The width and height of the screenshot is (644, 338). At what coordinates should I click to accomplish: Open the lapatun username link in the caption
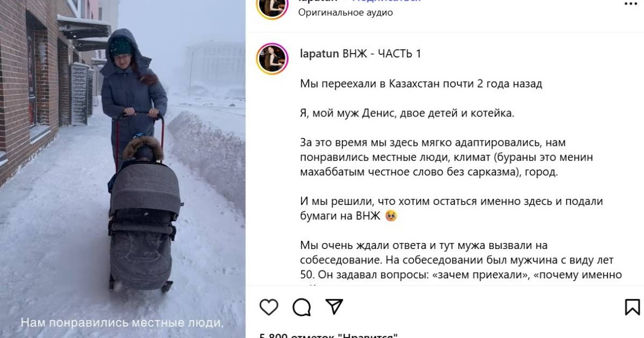(x=319, y=54)
